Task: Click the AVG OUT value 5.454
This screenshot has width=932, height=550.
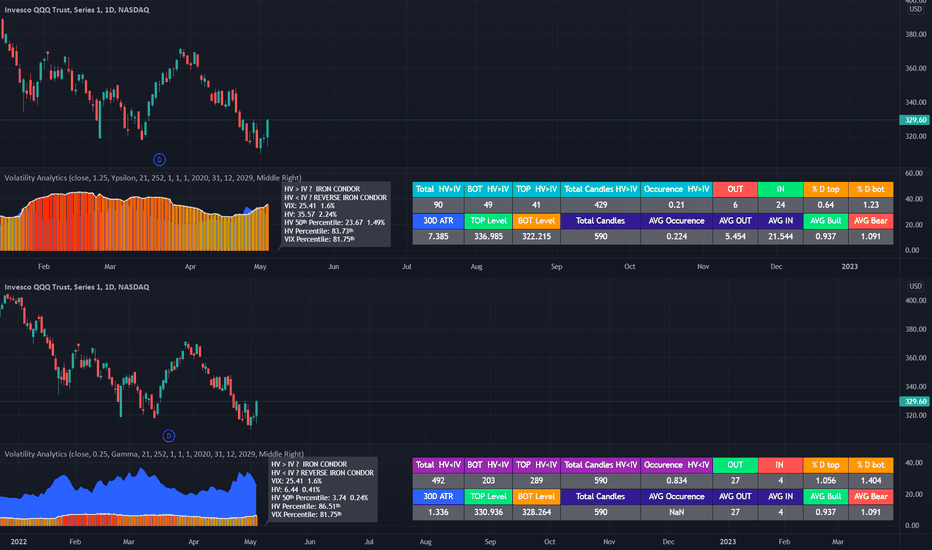Action: click(x=735, y=236)
